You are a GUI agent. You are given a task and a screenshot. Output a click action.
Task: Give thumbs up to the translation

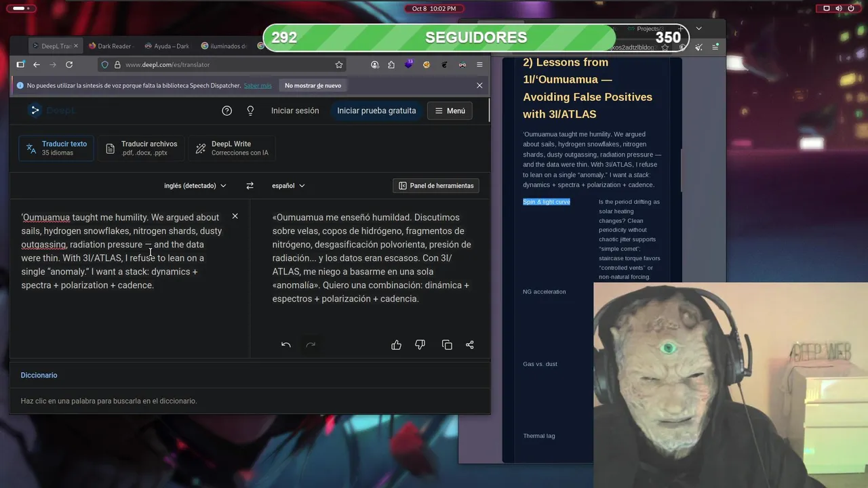click(397, 345)
